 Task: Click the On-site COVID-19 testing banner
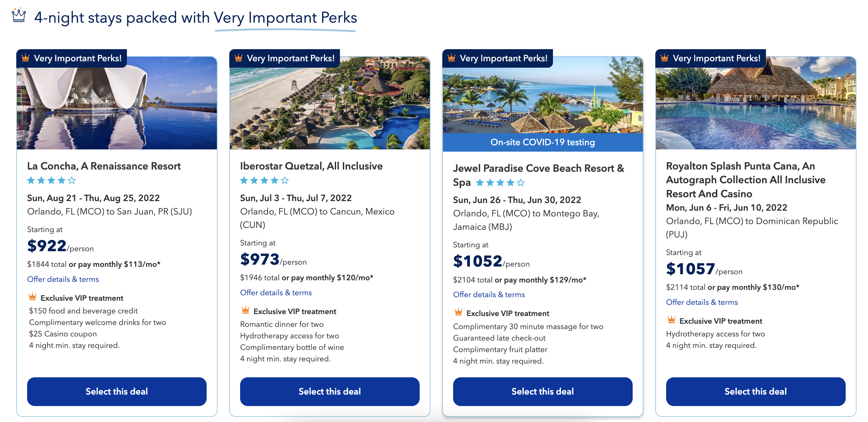[542, 142]
